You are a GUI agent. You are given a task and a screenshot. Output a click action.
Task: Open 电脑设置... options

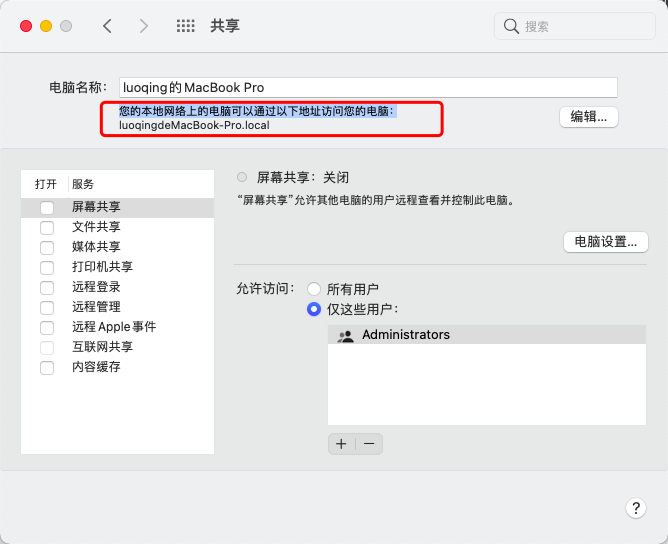606,242
